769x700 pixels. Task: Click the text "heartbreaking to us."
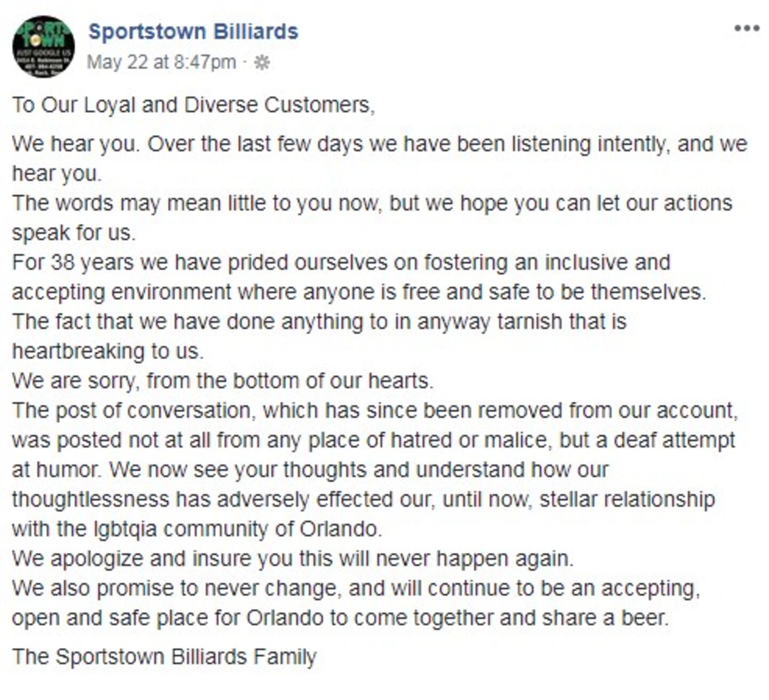point(108,351)
